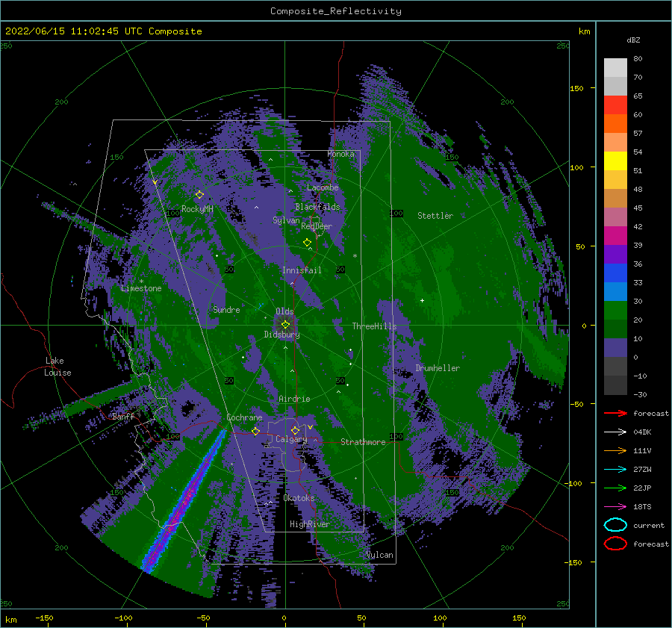Click the dBZ scale heading
The image size is (672, 628).
tap(633, 40)
